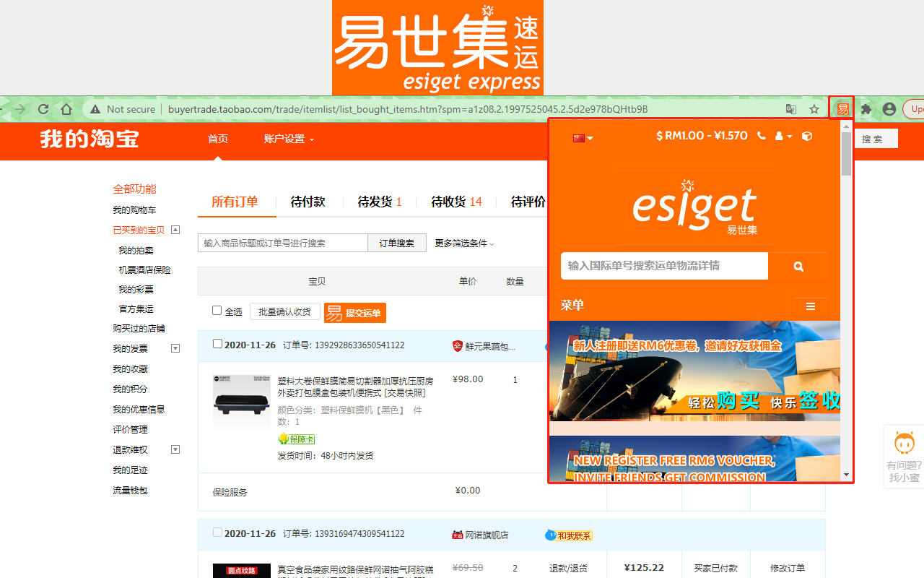Open 评价管理 in sidebar
Image resolution: width=924 pixels, height=578 pixels.
point(130,430)
